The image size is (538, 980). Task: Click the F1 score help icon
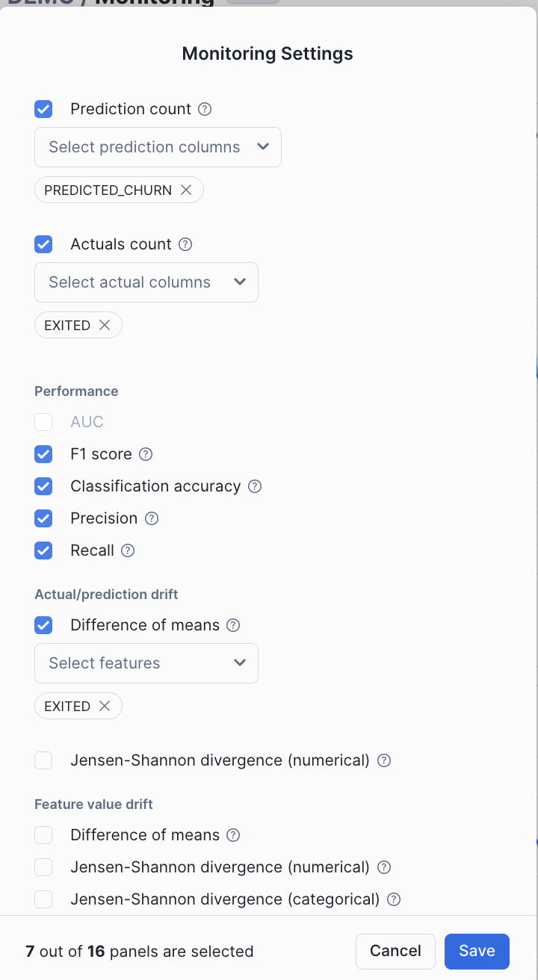145,454
